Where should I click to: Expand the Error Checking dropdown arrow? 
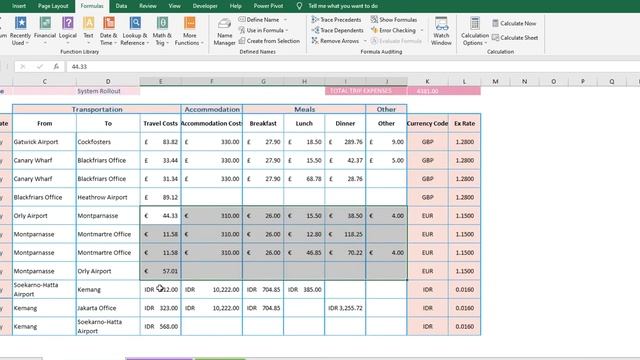[x=422, y=30]
